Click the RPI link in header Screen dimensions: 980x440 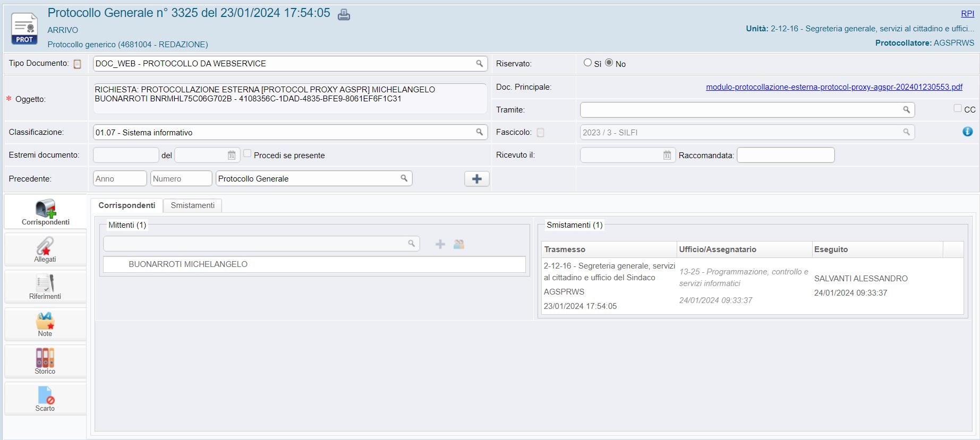tap(967, 14)
